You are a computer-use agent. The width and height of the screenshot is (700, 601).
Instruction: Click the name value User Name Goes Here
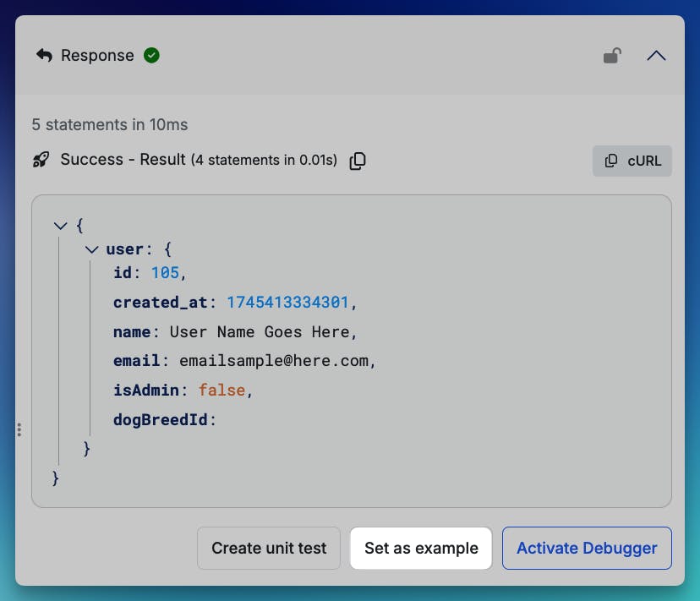tap(260, 331)
